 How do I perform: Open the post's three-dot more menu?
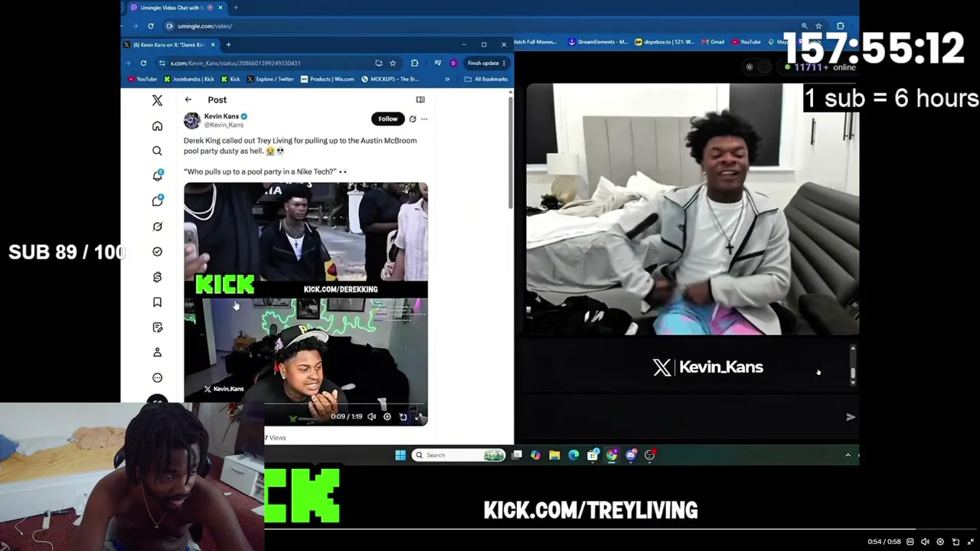424,119
